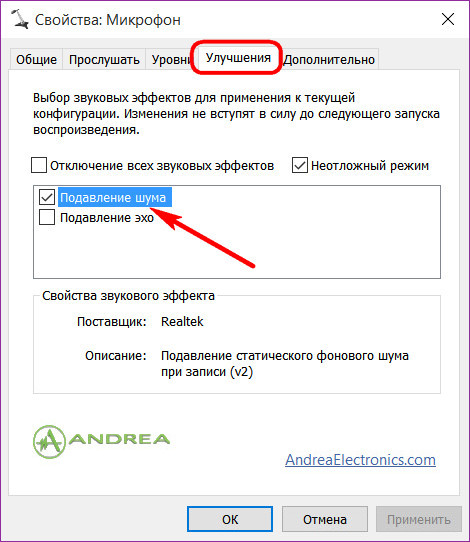The height and width of the screenshot is (542, 470).
Task: Switch to the Общие tab
Action: tap(36, 59)
